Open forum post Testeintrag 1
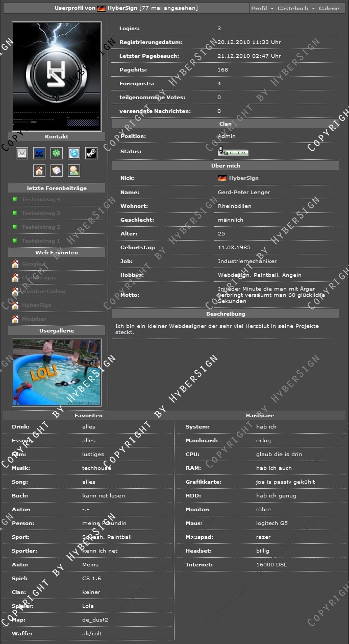The height and width of the screenshot is (644, 349). click(x=41, y=241)
